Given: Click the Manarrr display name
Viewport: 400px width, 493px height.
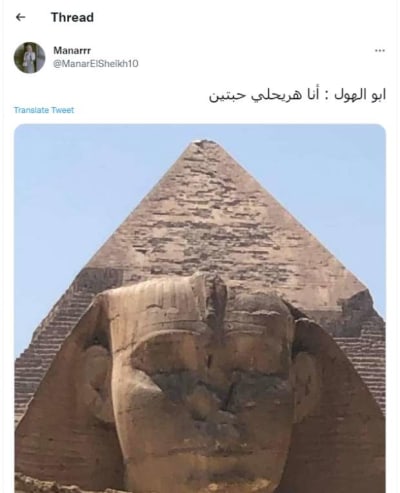Looking at the screenshot, I should 72,50.
